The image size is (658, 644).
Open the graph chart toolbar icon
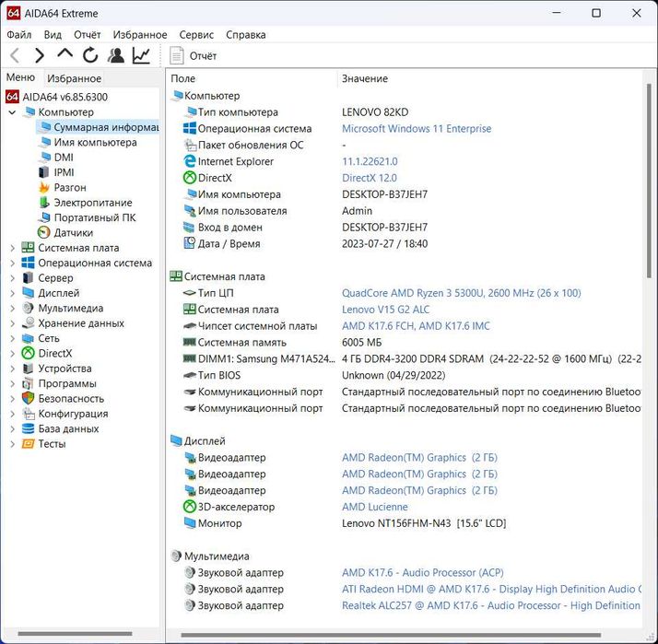pyautogui.click(x=141, y=55)
